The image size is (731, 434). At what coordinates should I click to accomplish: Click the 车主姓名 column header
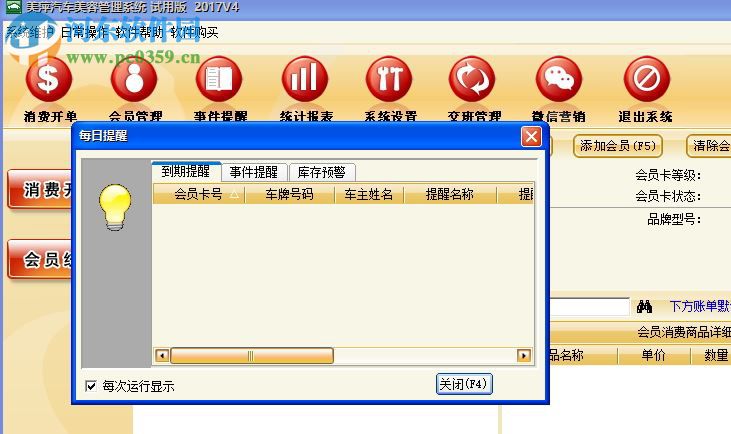click(369, 194)
